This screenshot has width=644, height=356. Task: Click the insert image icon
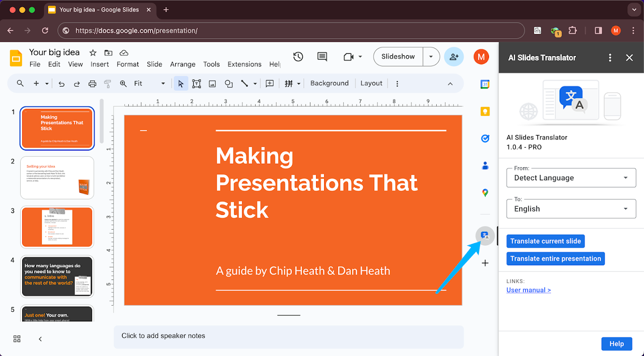[x=212, y=84]
